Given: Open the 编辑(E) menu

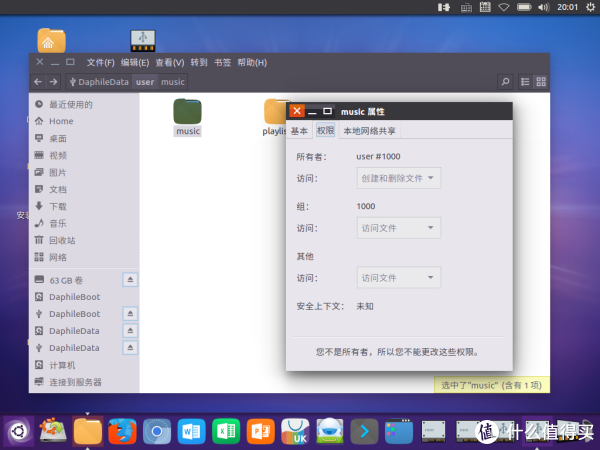Looking at the screenshot, I should pyautogui.click(x=135, y=62).
